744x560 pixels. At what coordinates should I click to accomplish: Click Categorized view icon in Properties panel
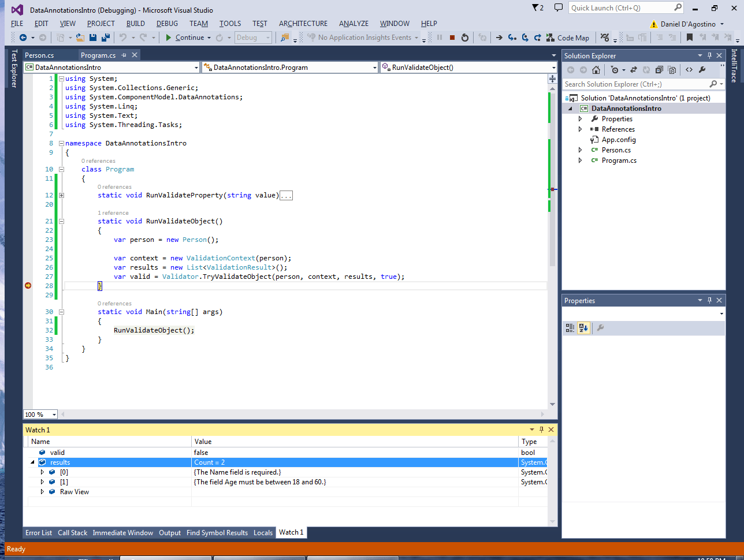coord(570,328)
